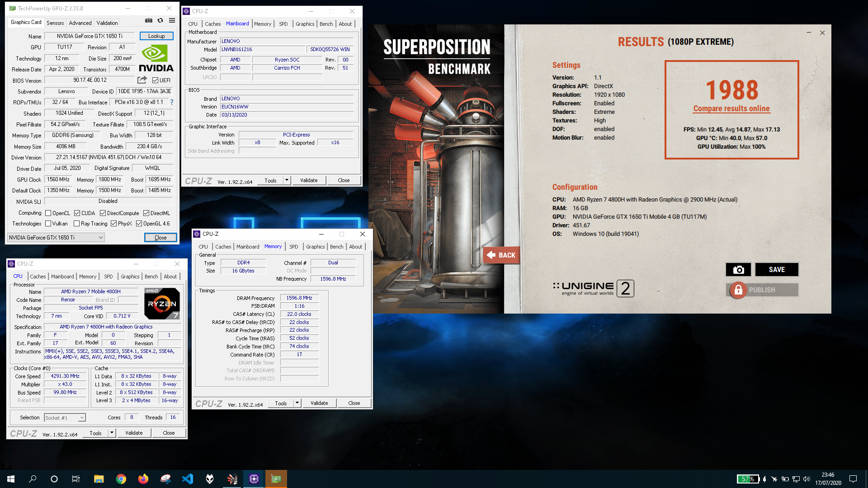The image size is (868, 488).
Task: Click the Core Speed value field
Action: tap(65, 376)
